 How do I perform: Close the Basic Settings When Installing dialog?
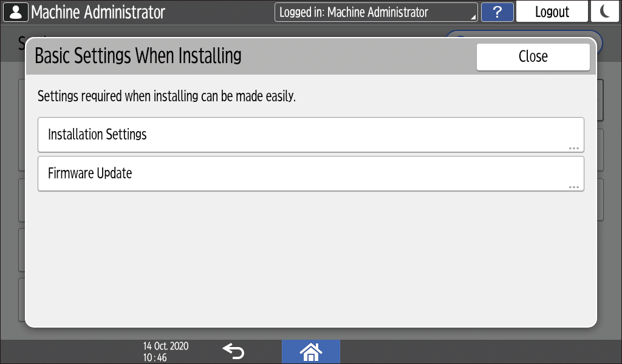coord(533,56)
